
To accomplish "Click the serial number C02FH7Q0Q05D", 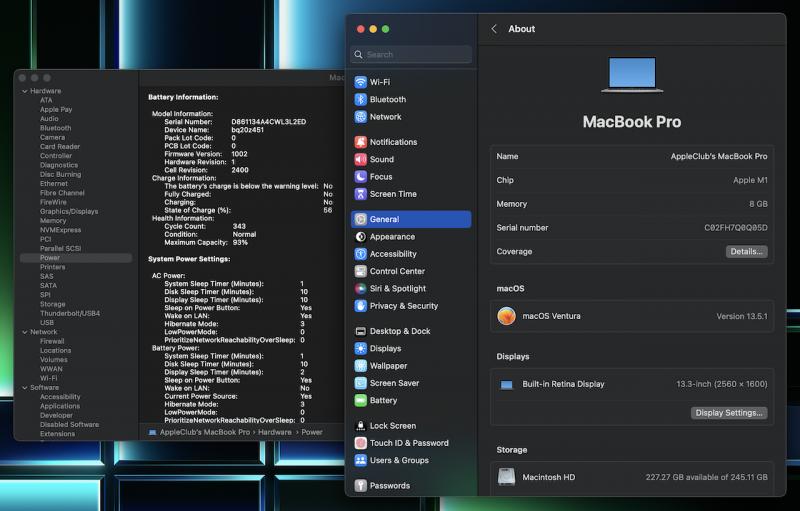I will (x=736, y=228).
